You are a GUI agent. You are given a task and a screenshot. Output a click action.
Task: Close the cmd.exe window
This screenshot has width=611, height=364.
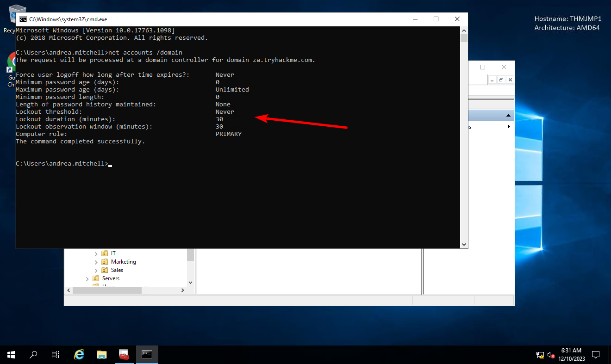pyautogui.click(x=457, y=19)
